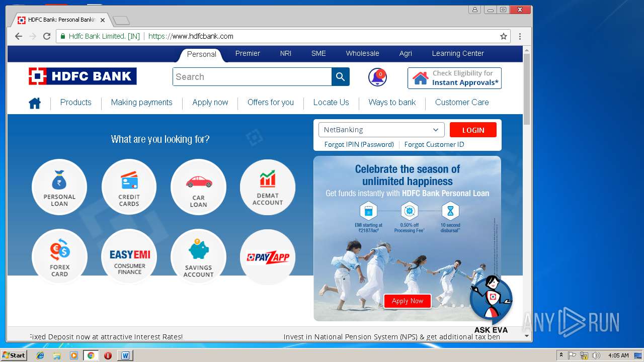644x362 pixels.
Task: Open the SME tab
Action: coord(318,53)
